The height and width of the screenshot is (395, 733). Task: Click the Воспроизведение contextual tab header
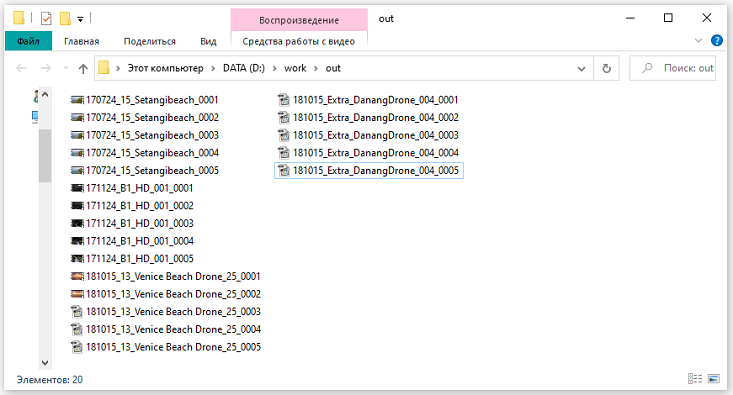click(299, 20)
